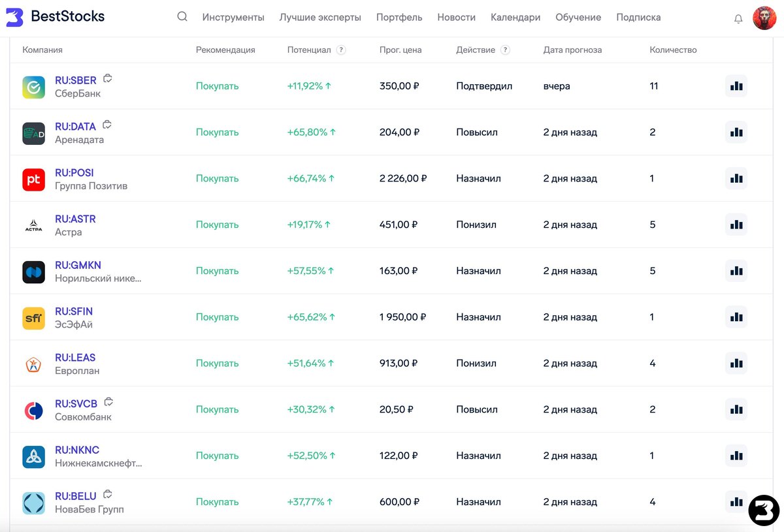Click the Подтвердил action cell
The image size is (784, 532).
(484, 86)
